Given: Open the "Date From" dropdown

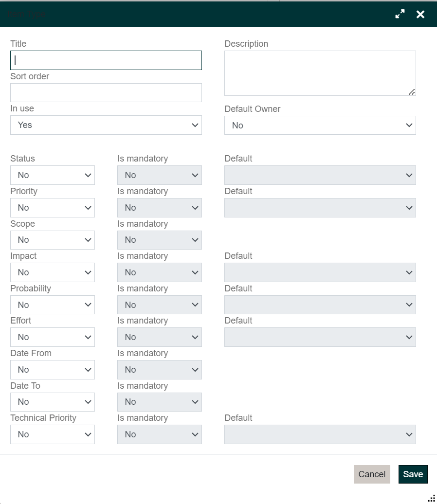Looking at the screenshot, I should click(x=52, y=370).
